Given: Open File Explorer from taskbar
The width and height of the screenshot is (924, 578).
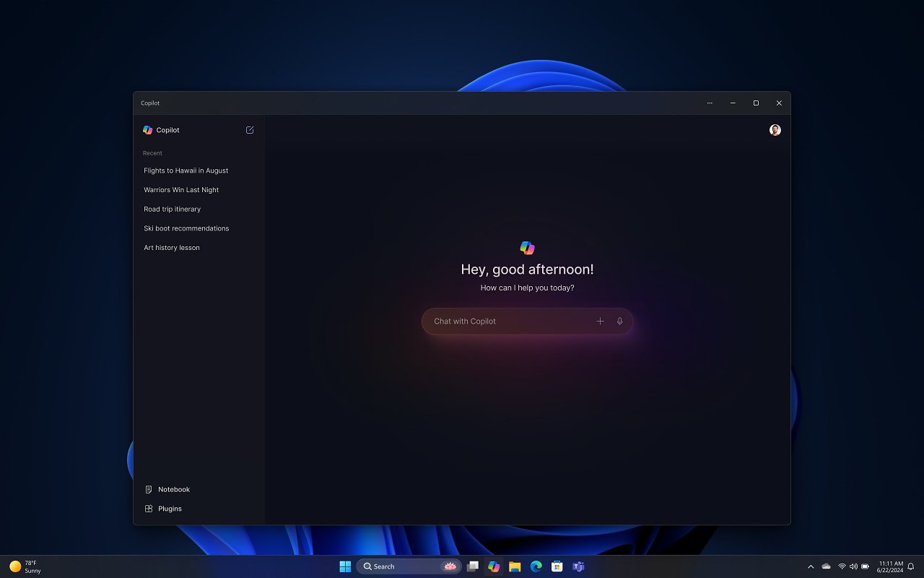Looking at the screenshot, I should point(515,566).
